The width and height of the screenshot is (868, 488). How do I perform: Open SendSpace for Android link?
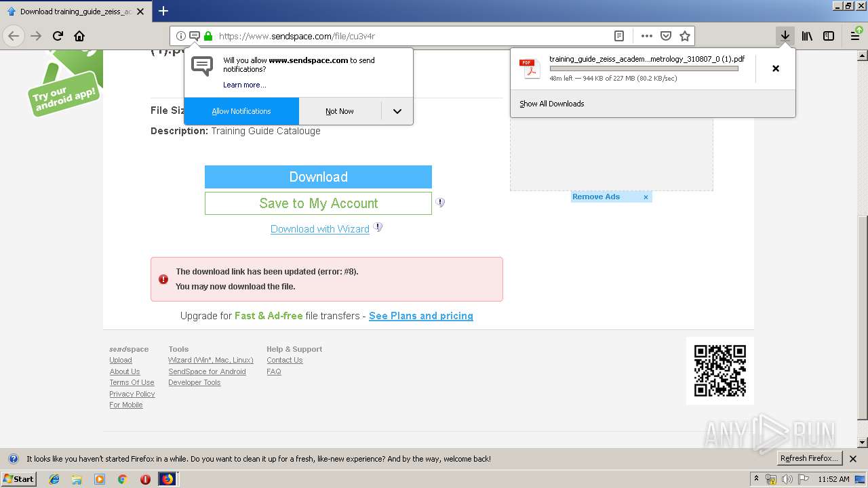click(207, 371)
